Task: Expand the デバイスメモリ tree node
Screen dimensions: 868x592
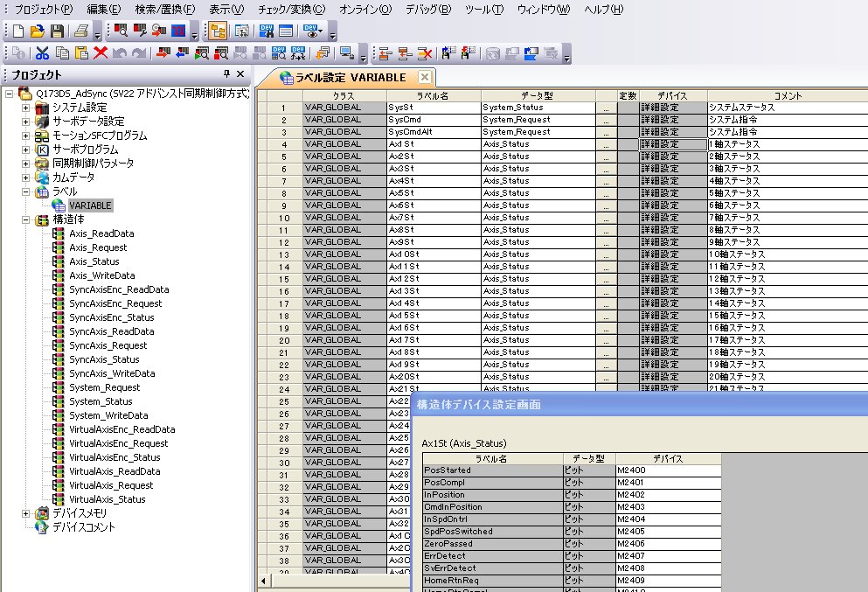Action: [x=25, y=513]
